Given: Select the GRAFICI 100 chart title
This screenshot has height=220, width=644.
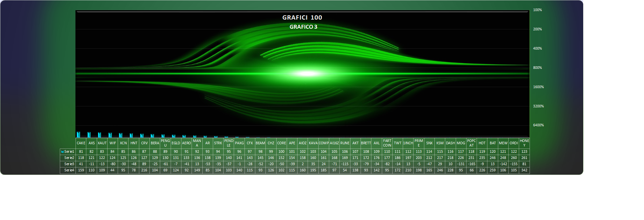Looking at the screenshot, I should [x=302, y=18].
